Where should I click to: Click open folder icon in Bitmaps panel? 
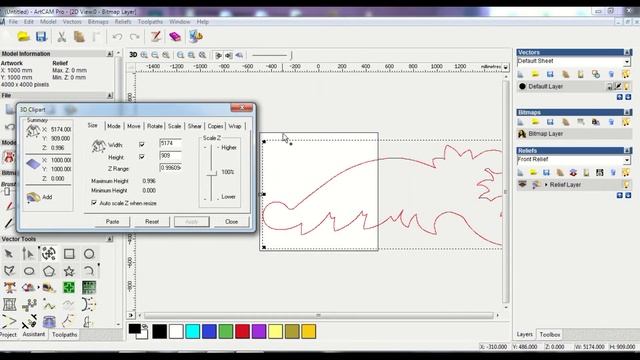[535, 122]
